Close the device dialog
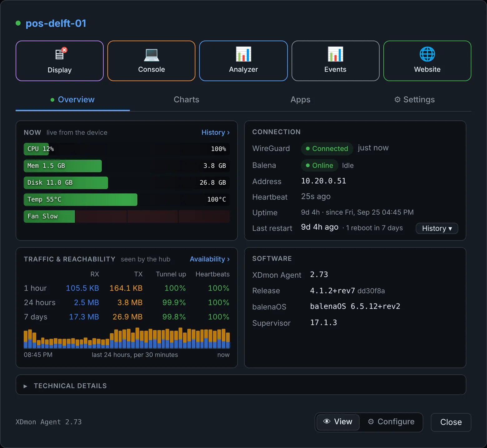Image resolution: width=487 pixels, height=448 pixels. (x=451, y=422)
